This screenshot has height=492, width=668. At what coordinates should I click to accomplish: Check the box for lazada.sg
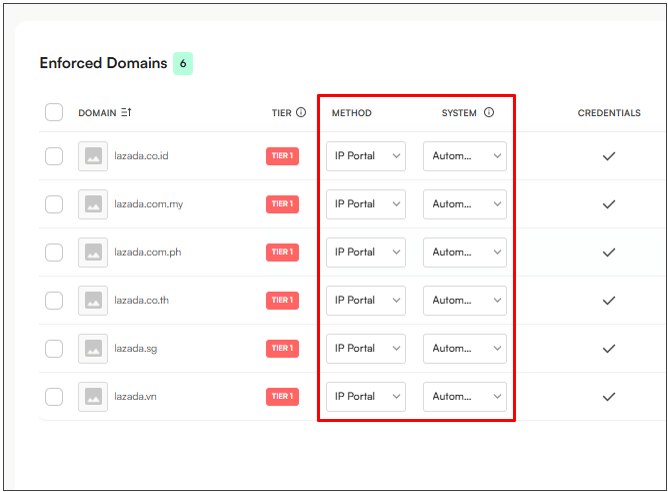coord(54,348)
